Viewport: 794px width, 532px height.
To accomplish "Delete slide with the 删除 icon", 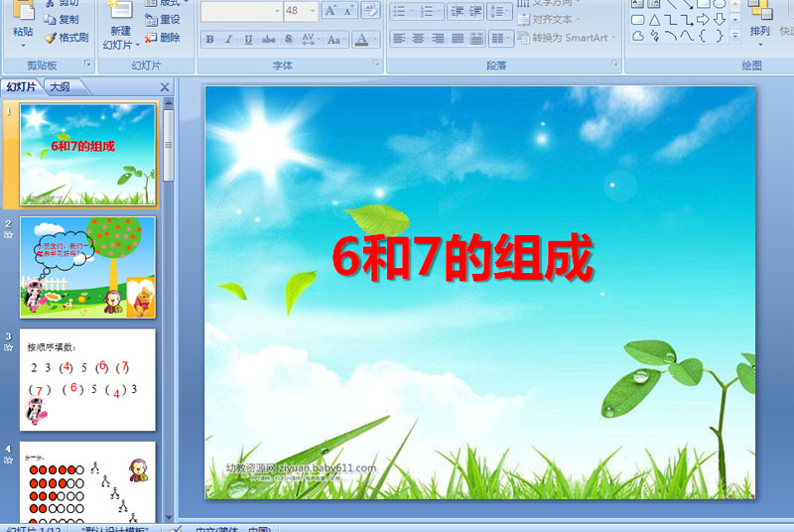I will [x=162, y=38].
